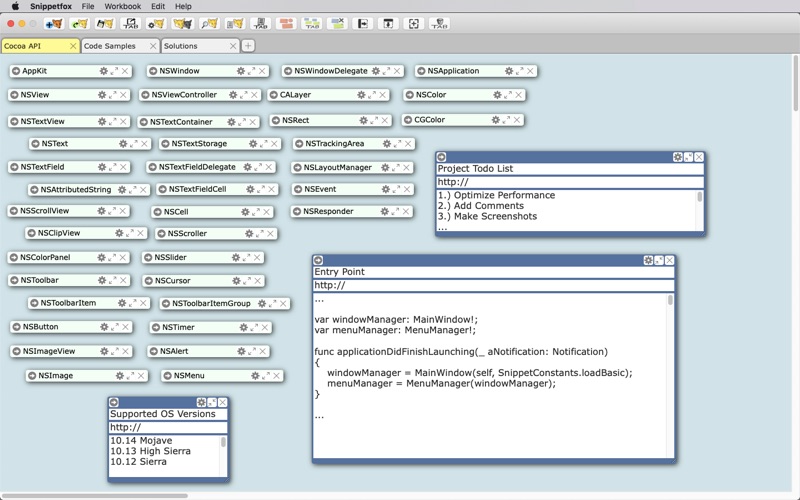Click the http:// URL field in Entry Point
The width and height of the screenshot is (800, 500).
tap(493, 285)
